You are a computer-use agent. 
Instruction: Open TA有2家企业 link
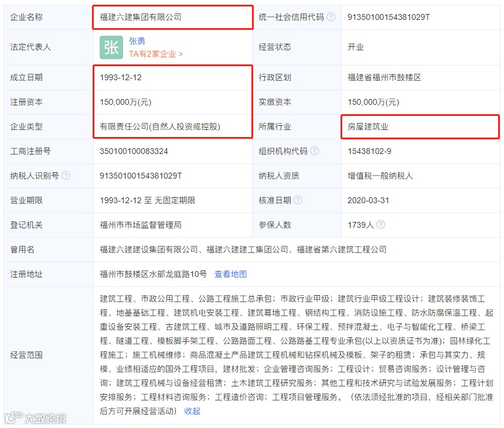(x=155, y=54)
